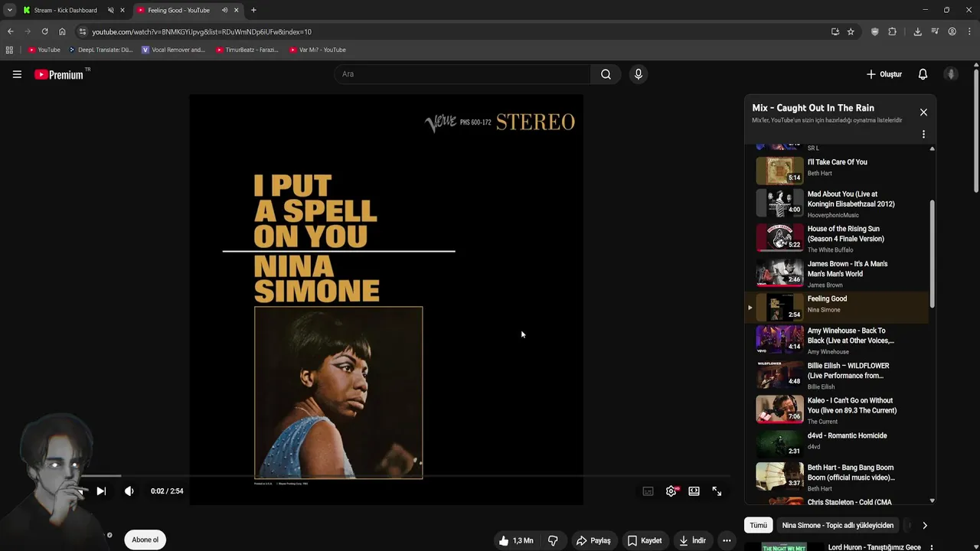Open site information icon in address bar
This screenshot has height=551, width=980.
click(x=83, y=31)
